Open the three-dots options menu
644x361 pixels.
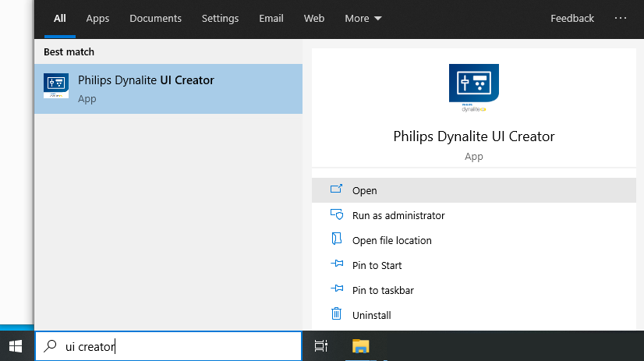[x=621, y=18]
